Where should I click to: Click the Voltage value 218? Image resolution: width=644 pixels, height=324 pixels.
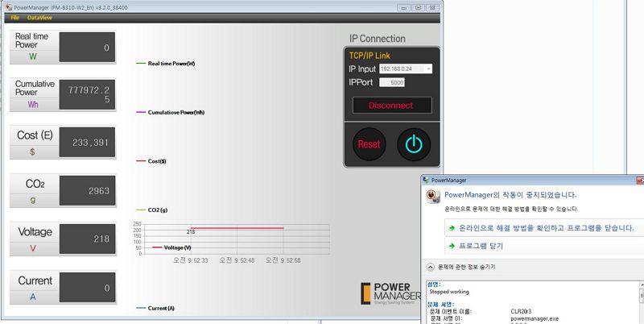(87, 239)
